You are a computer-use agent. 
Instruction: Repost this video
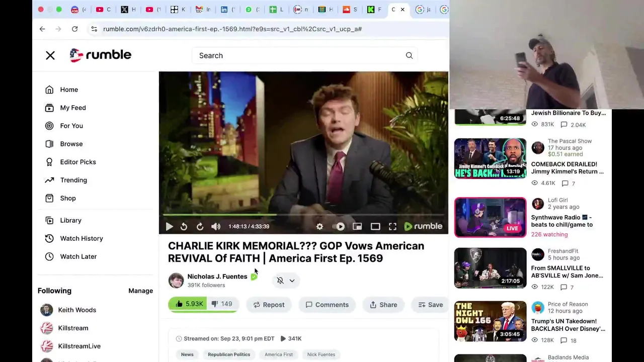(x=269, y=305)
